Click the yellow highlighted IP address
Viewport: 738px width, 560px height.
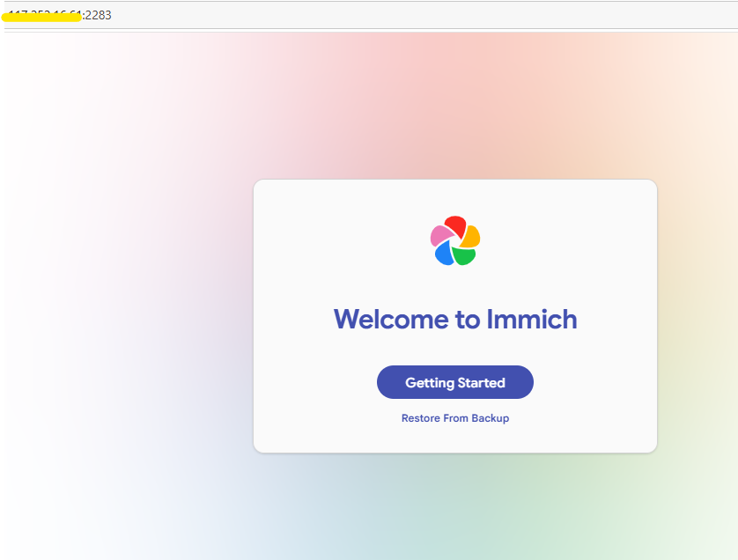41,17
